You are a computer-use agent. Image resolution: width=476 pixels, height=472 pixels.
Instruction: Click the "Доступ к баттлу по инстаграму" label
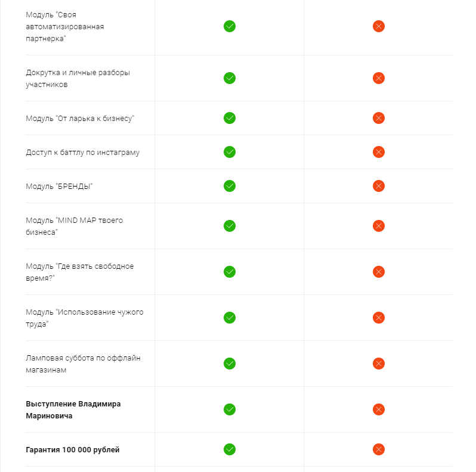pyautogui.click(x=82, y=153)
